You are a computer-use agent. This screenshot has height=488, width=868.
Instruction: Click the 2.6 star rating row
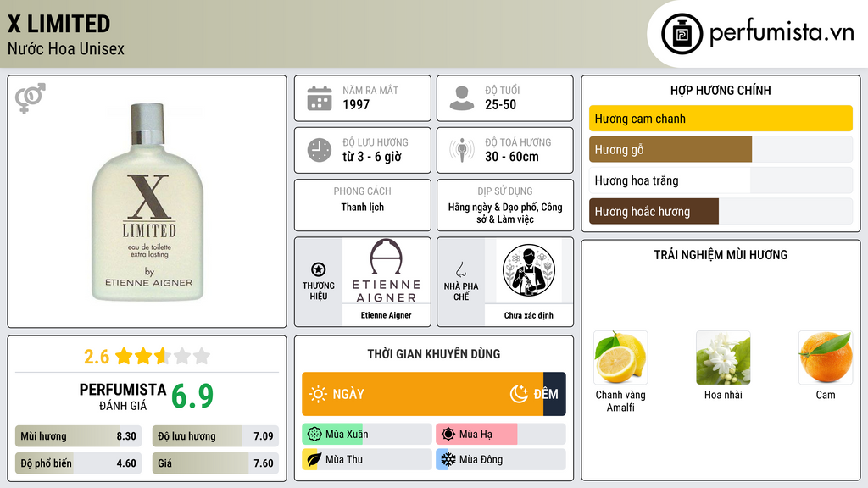147,356
